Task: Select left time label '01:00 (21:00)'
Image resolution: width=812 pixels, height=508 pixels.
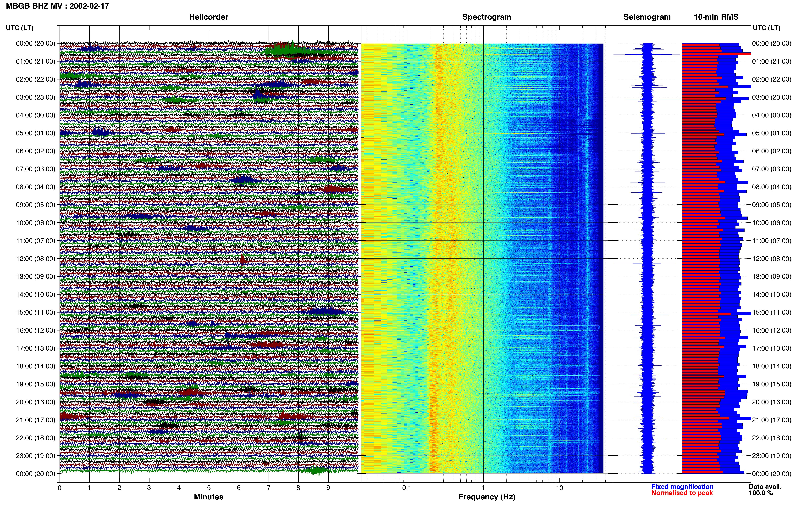Action: coord(36,61)
